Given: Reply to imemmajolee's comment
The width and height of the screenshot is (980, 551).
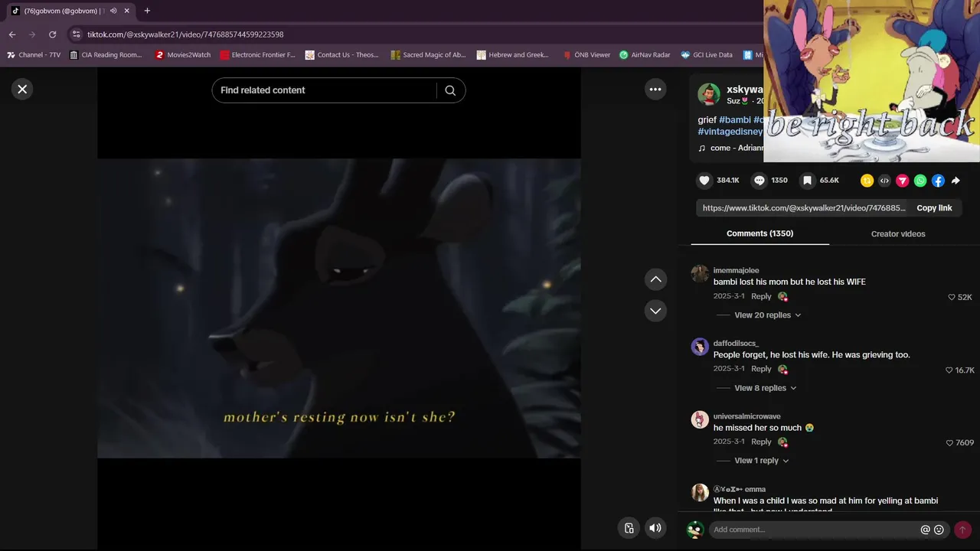Looking at the screenshot, I should [x=761, y=296].
